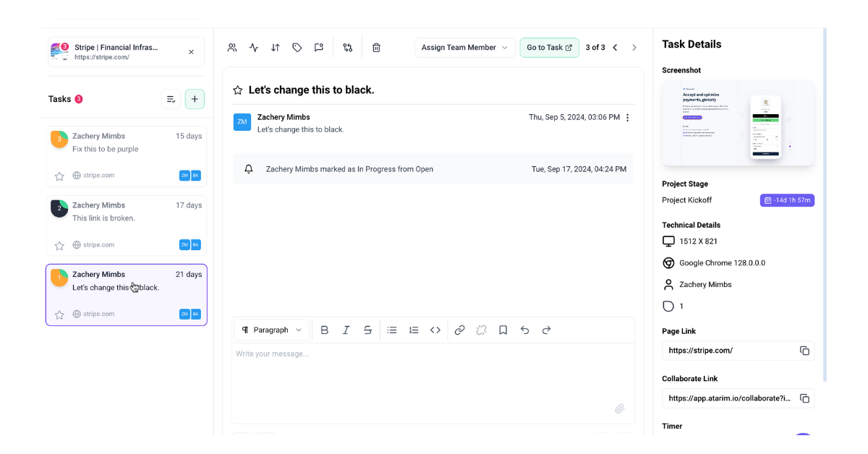Delete the task with the trash icon
This screenshot has width=868, height=454.
point(376,47)
